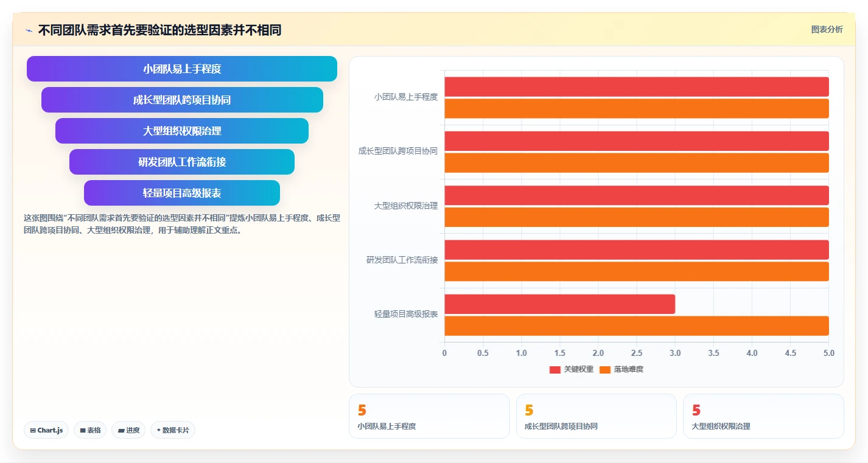
Task: Click the short red bar for 轻量项目高级报表
Action: (560, 304)
